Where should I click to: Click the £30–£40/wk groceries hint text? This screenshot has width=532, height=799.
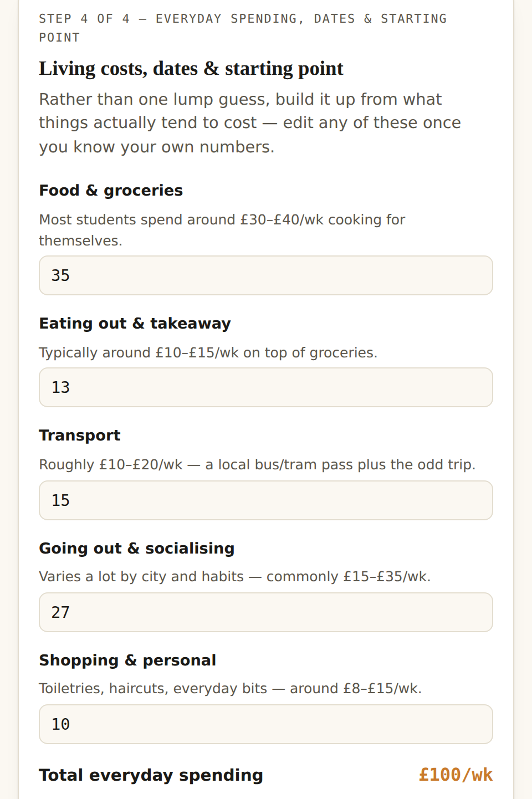222,230
